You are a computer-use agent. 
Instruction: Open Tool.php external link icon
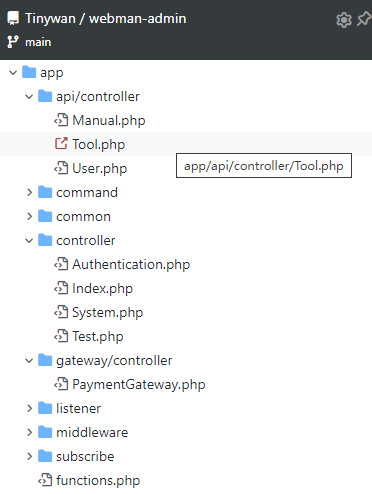click(x=61, y=144)
